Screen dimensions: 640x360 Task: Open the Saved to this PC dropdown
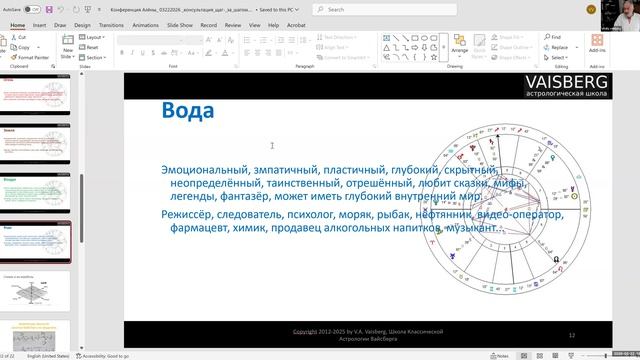pyautogui.click(x=279, y=9)
